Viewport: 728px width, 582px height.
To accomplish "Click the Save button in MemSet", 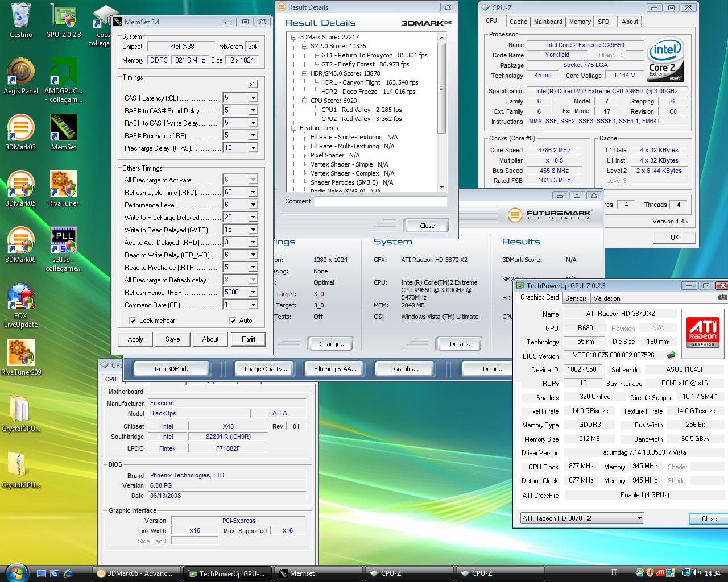I will coord(173,339).
